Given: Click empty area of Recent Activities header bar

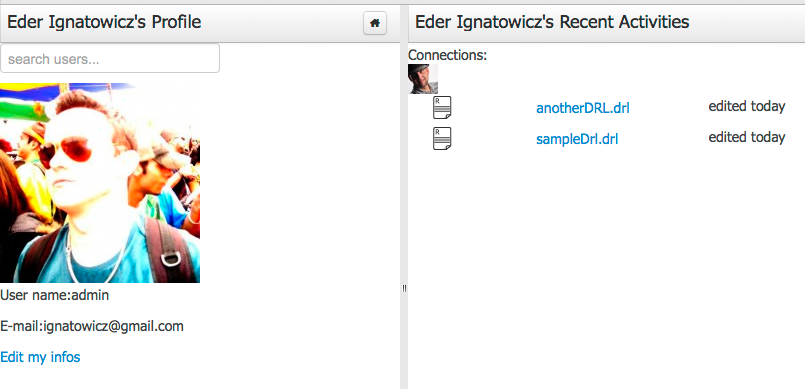Looking at the screenshot, I should tap(744, 23).
